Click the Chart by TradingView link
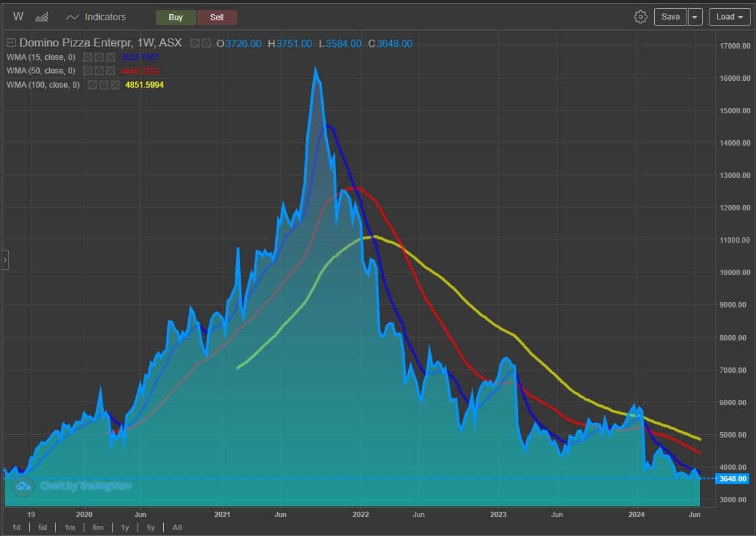 pos(86,486)
